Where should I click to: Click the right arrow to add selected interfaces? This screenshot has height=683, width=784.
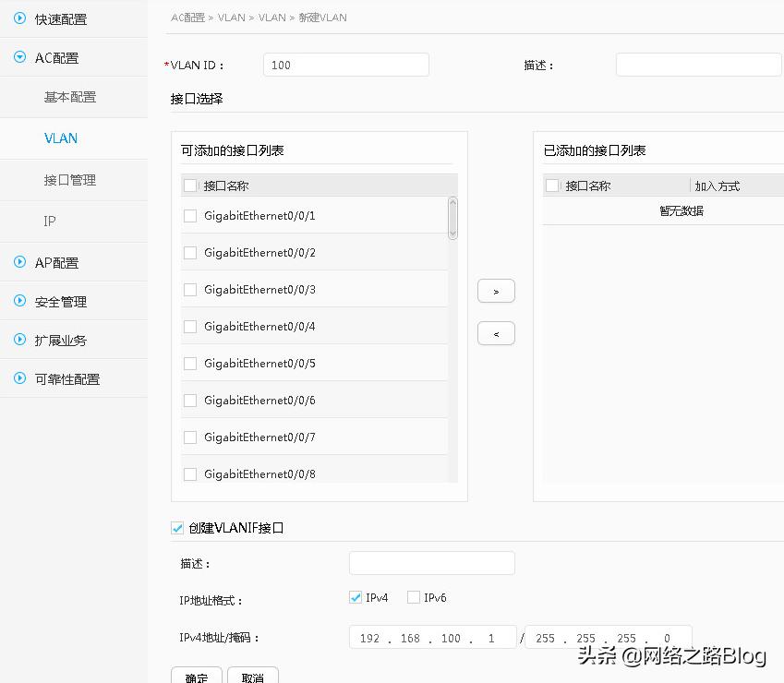tap(496, 290)
